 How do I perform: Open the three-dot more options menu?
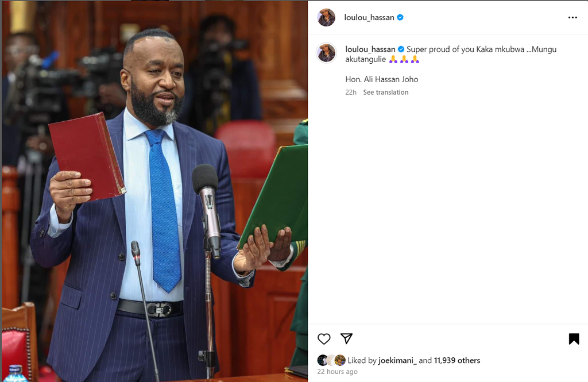point(572,18)
